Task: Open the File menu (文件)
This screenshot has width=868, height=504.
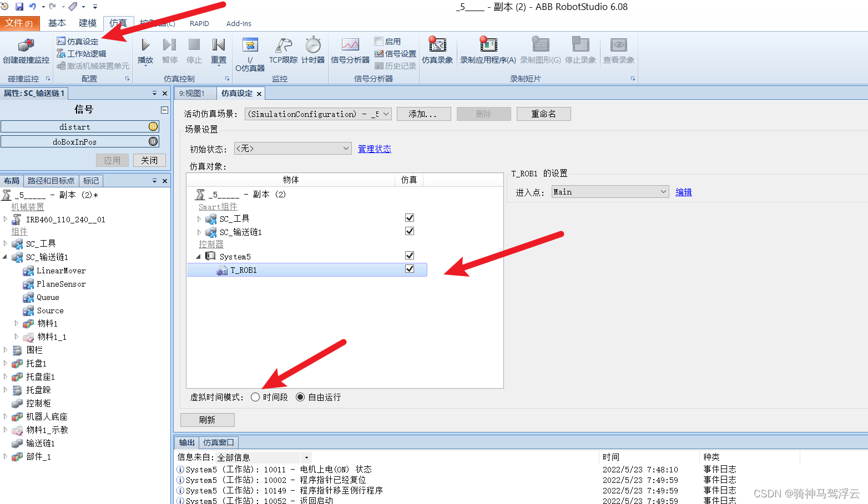Action: [19, 23]
